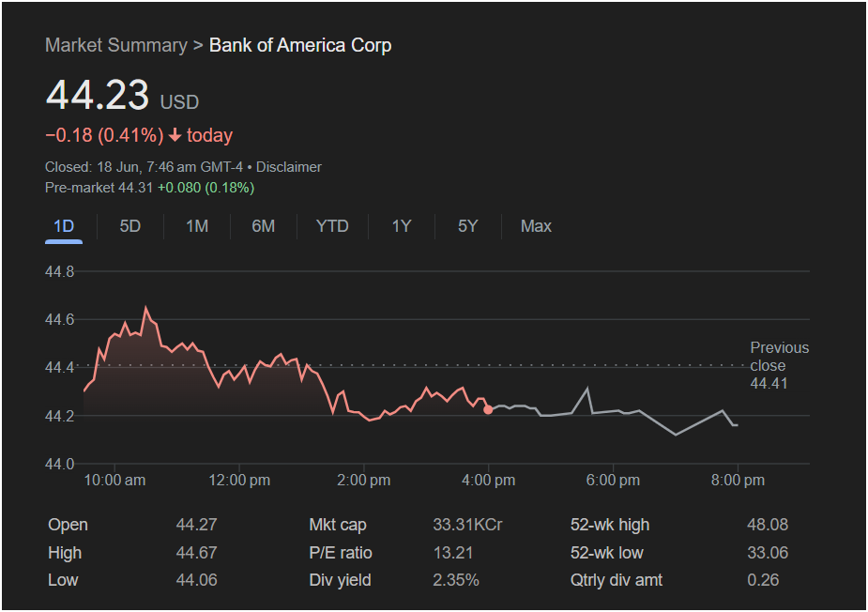The image size is (868, 612).
Task: Click the Qtrly div amt value 0.26
Action: 763,580
